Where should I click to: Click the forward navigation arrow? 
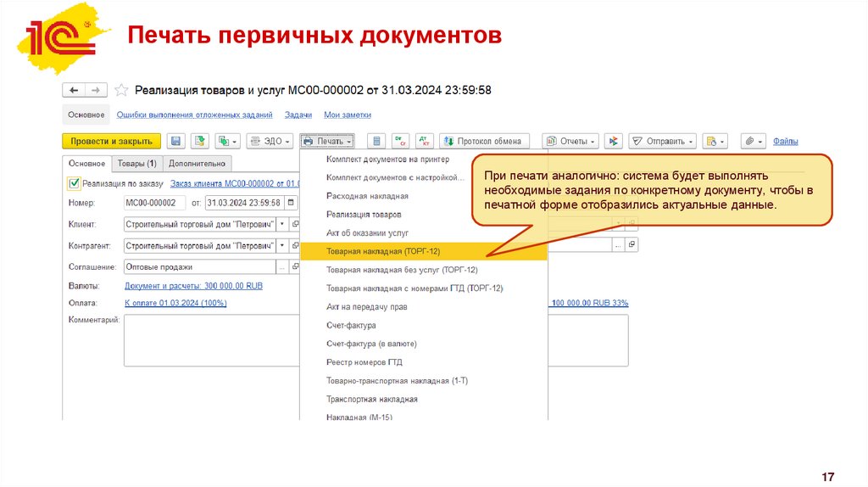96,90
